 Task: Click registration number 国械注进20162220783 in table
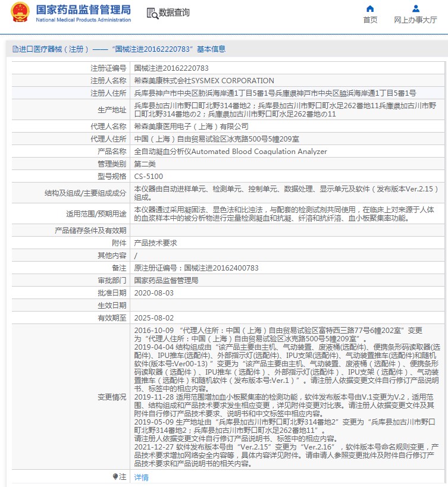tap(171, 69)
